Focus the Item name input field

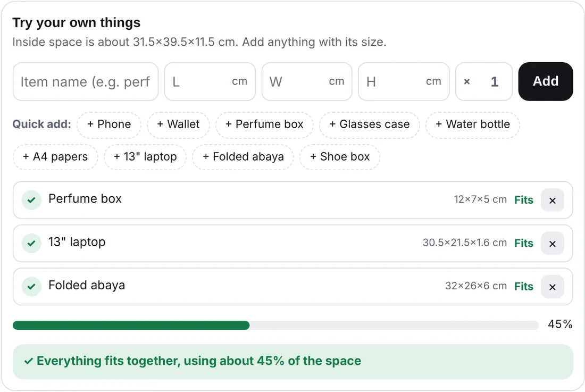click(x=86, y=81)
